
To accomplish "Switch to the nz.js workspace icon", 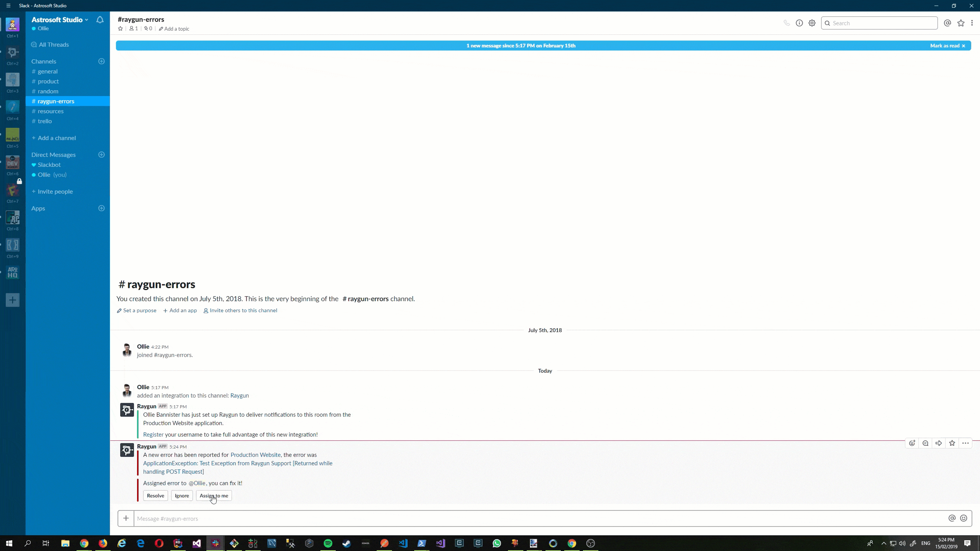I will click(13, 135).
